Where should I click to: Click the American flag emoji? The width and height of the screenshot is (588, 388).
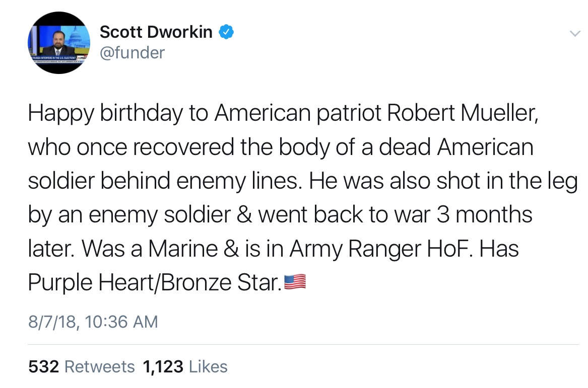295,282
